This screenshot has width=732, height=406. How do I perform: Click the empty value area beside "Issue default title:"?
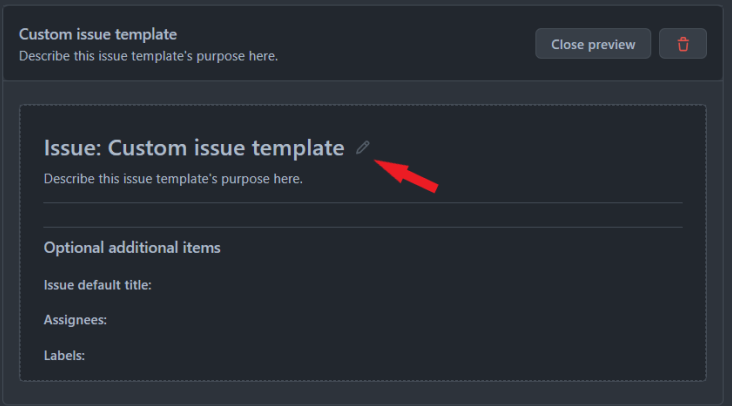pyautogui.click(x=400, y=285)
